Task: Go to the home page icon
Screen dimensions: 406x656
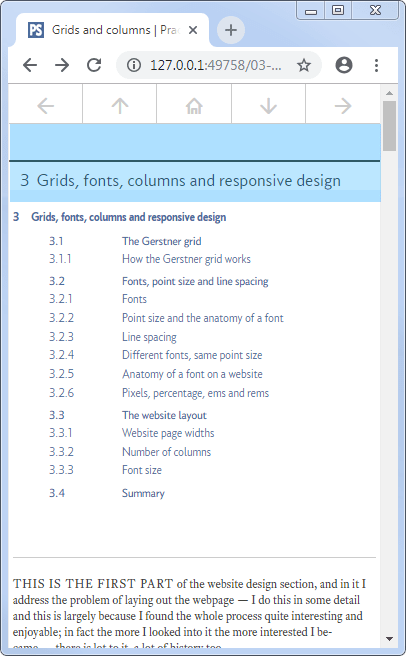Action: point(194,106)
